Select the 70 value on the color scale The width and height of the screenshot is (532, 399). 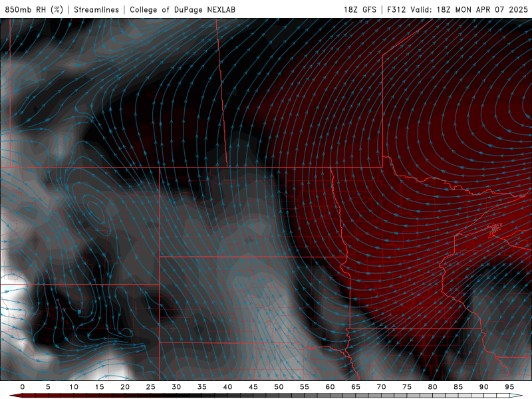[381, 387]
